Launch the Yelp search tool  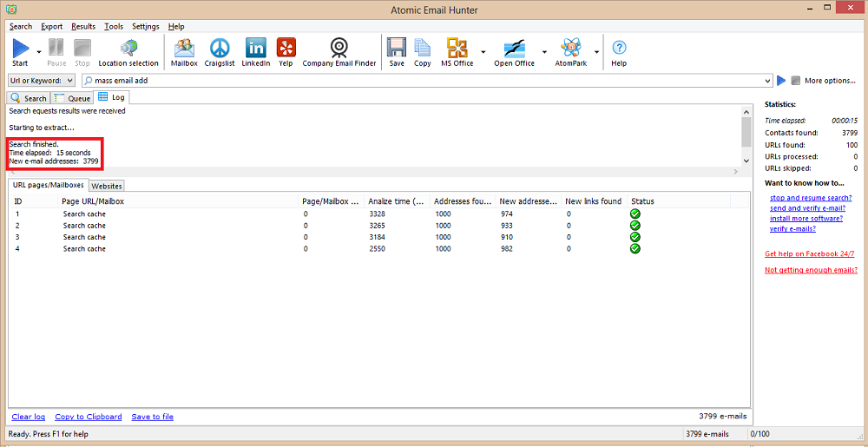(286, 53)
